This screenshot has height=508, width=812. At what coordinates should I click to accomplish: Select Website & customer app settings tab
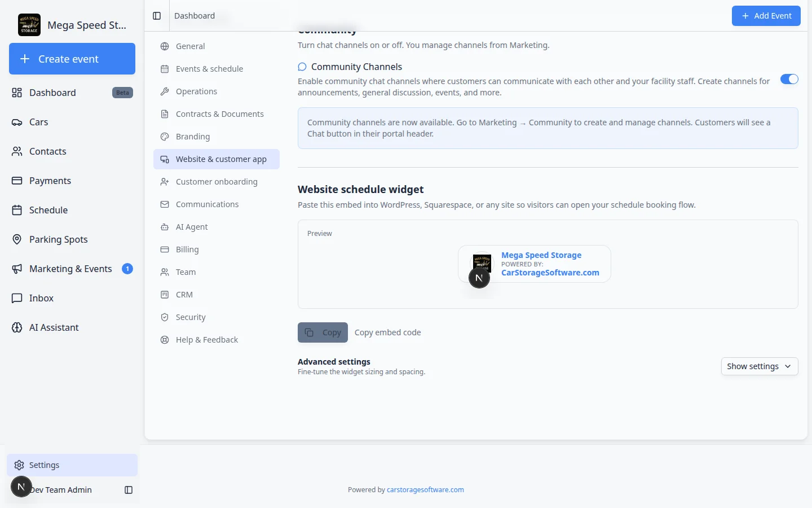pyautogui.click(x=217, y=159)
